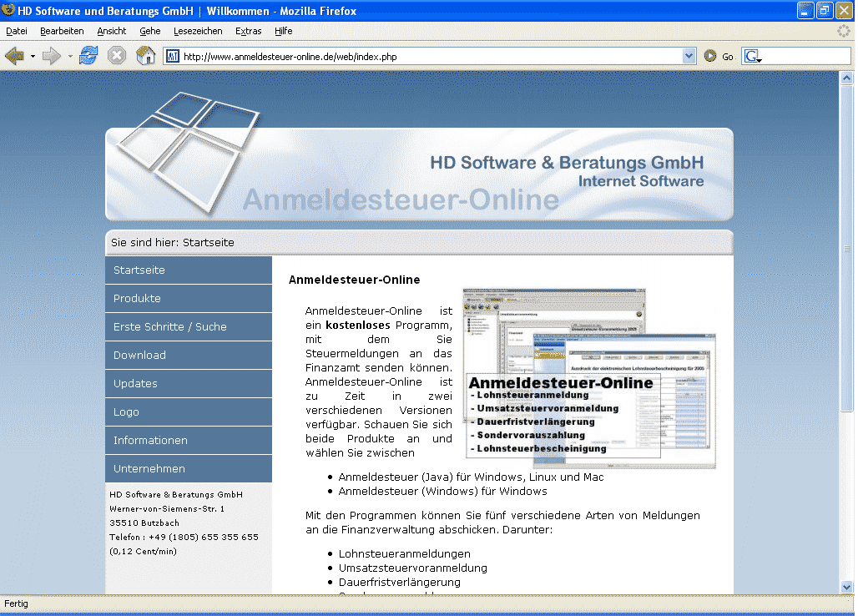Open the Bearbeiten menu

click(62, 31)
